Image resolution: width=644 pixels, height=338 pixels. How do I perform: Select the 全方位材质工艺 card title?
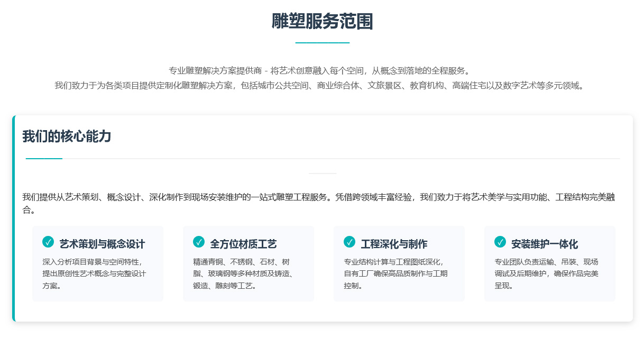[243, 244]
